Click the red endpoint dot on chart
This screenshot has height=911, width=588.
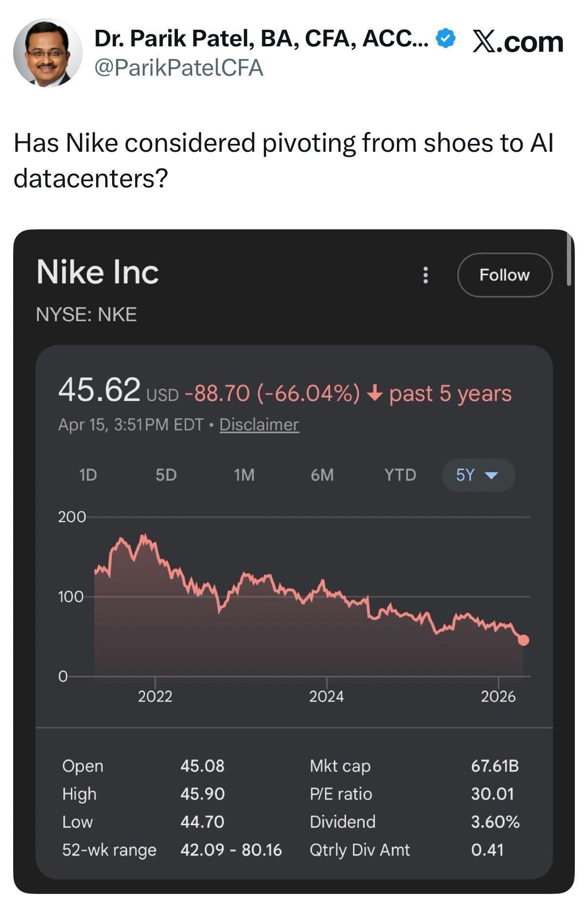[x=523, y=640]
